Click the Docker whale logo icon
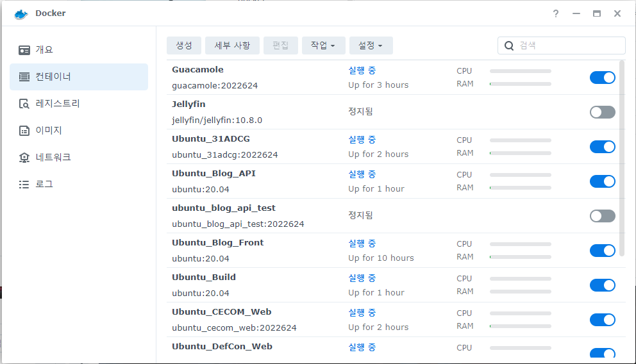Viewport: 636px width, 364px height. 21,14
